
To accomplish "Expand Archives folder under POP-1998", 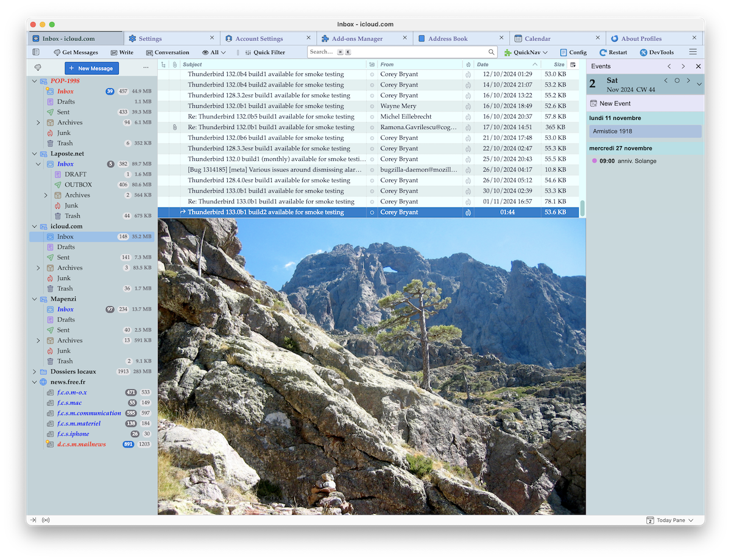I will point(39,122).
